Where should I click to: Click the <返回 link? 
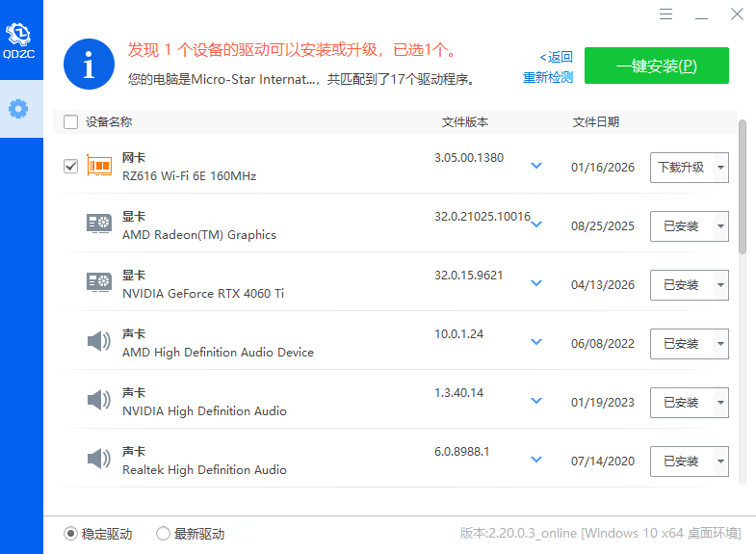coord(556,57)
